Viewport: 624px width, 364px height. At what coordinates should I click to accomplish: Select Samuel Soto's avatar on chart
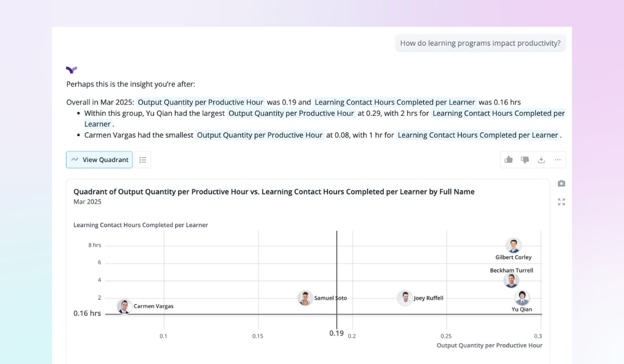click(x=305, y=298)
